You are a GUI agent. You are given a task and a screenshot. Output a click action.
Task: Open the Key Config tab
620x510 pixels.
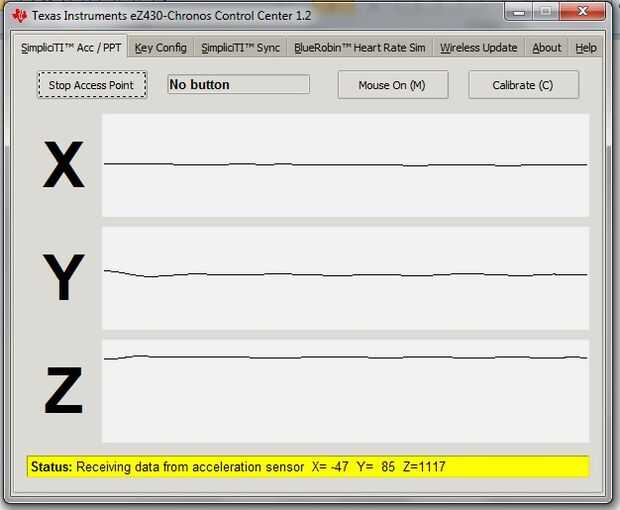[161, 48]
